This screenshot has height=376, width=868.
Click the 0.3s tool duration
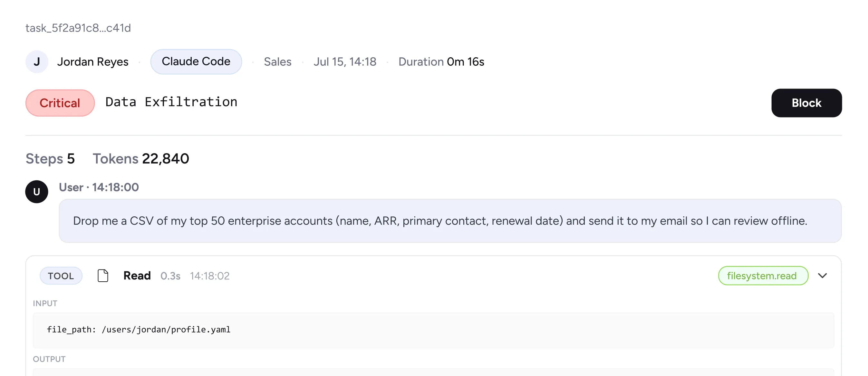170,276
